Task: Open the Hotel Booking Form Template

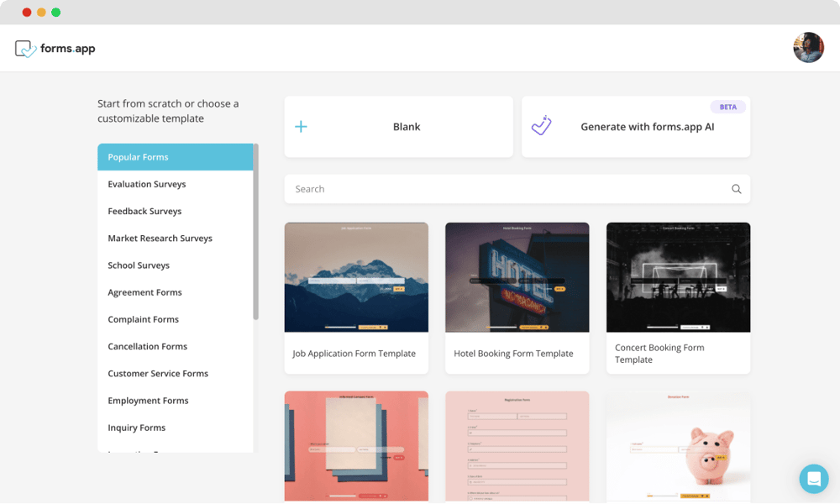Action: coord(513,354)
